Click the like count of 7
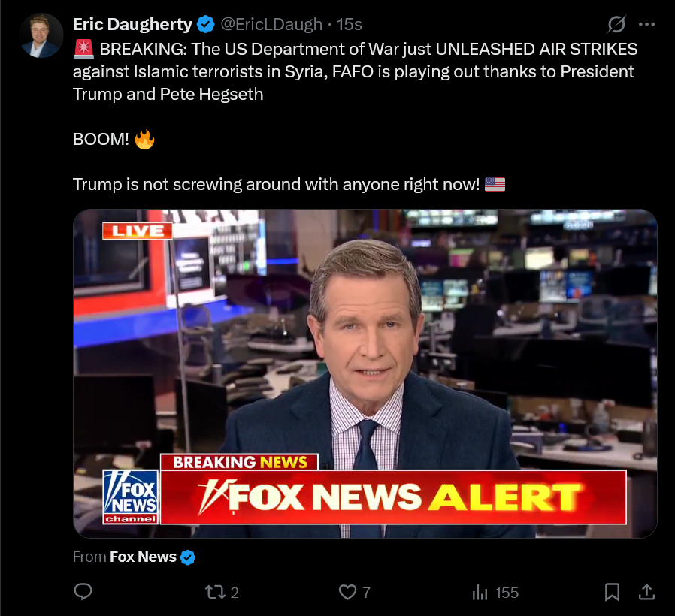Viewport: 675px width, 616px height. pos(366,593)
